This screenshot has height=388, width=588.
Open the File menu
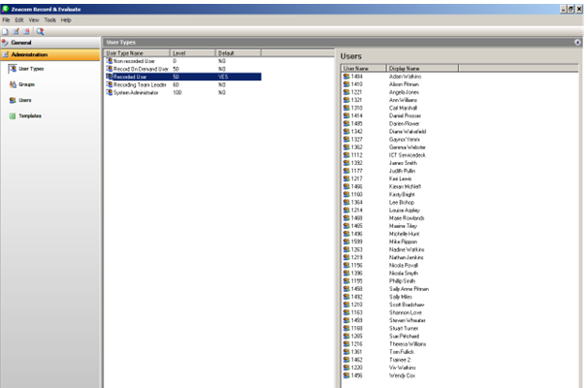click(6, 19)
